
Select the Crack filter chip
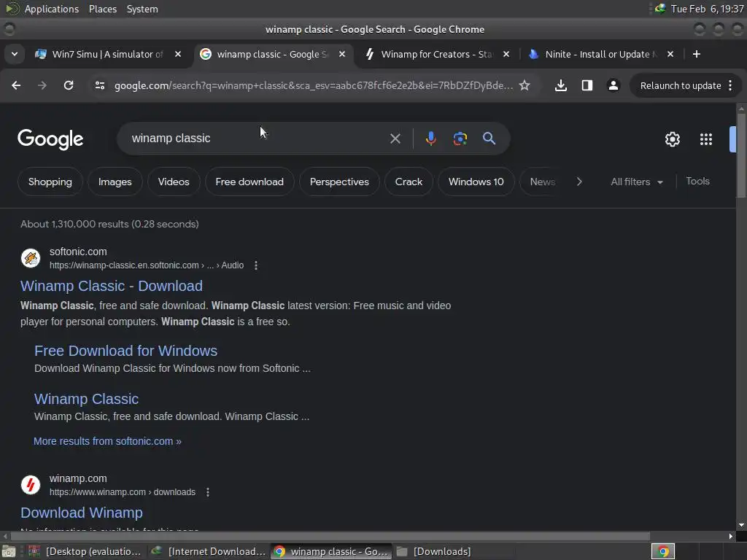point(409,182)
